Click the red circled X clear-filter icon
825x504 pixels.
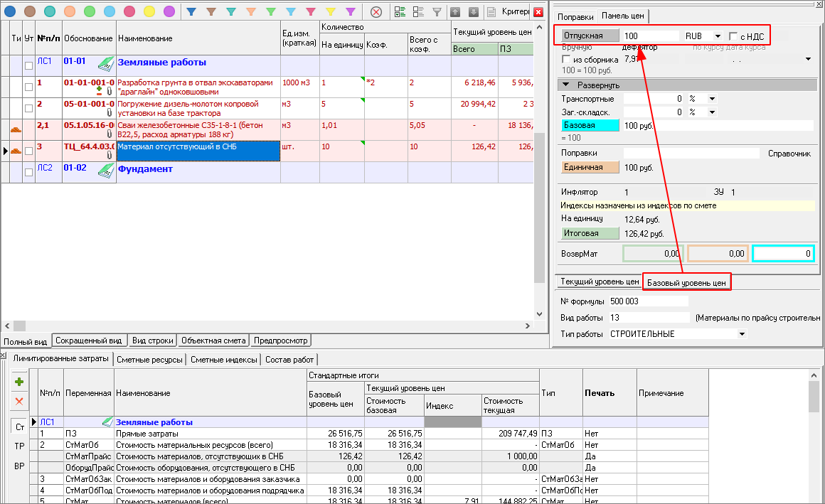tap(376, 12)
